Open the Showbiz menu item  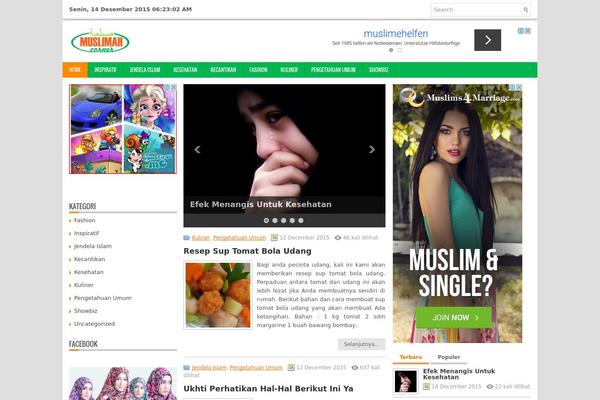tap(378, 70)
